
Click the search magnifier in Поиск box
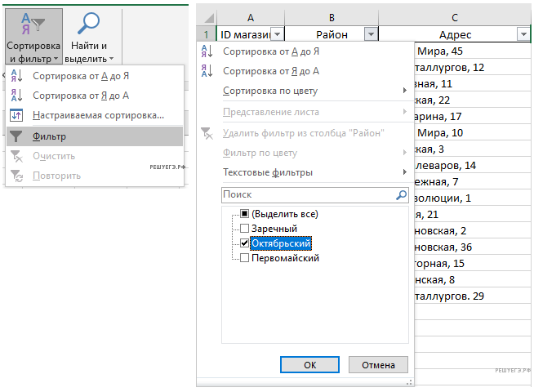(x=401, y=195)
